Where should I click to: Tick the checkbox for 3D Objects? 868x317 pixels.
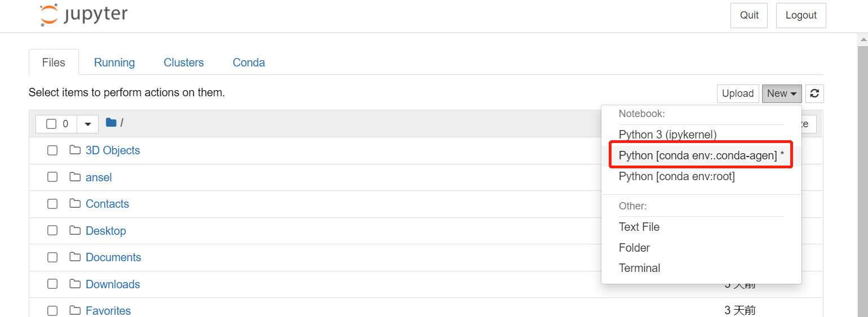(52, 150)
